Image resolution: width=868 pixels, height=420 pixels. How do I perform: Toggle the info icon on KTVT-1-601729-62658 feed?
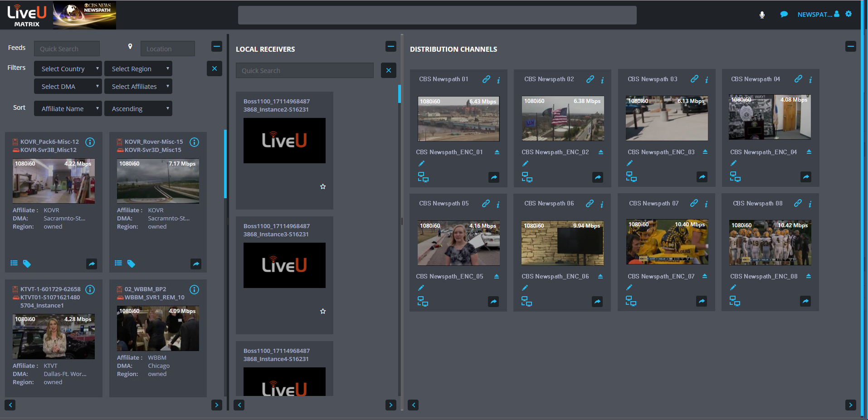pyautogui.click(x=90, y=289)
